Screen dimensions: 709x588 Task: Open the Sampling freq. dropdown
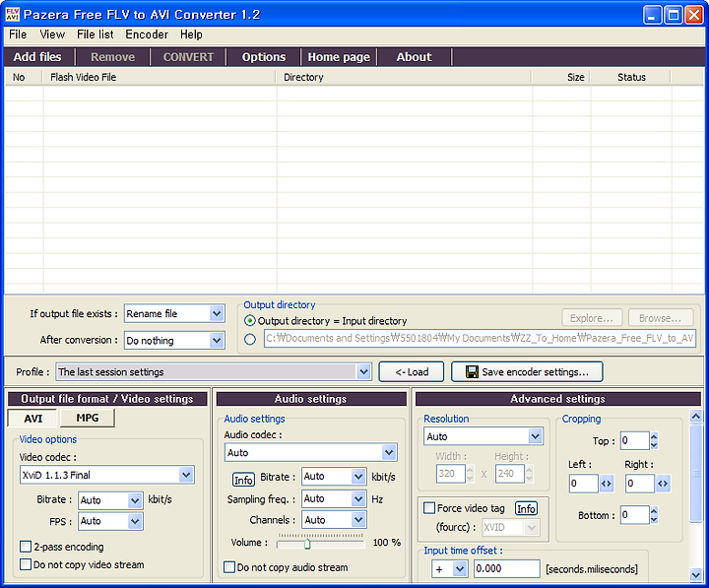point(358,499)
